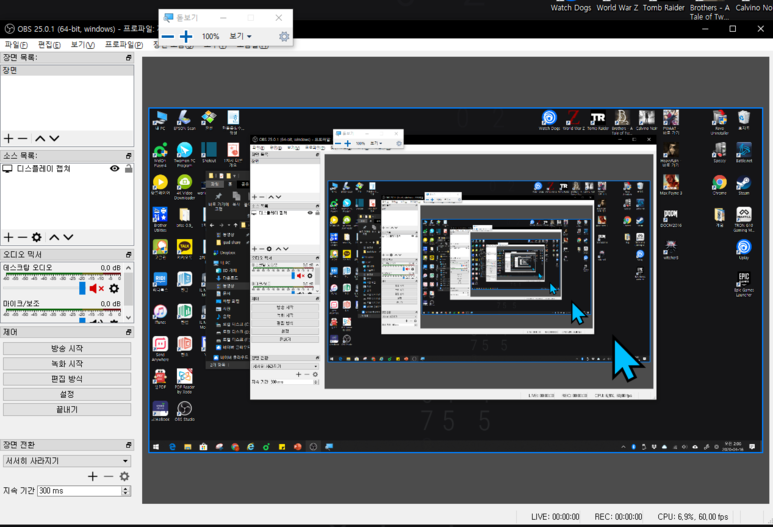
Task: Open the 서서히 사라지기 transition dropdown
Action: click(x=67, y=461)
